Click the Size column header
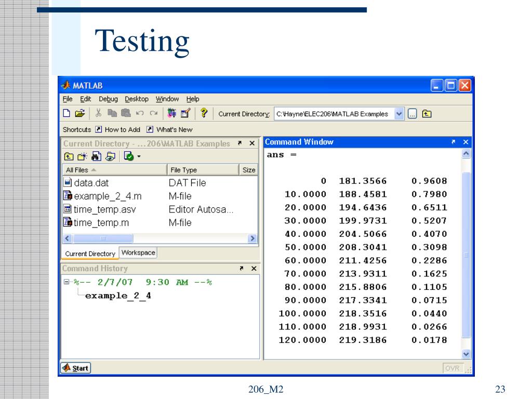This screenshot has width=532, height=399. pos(249,170)
